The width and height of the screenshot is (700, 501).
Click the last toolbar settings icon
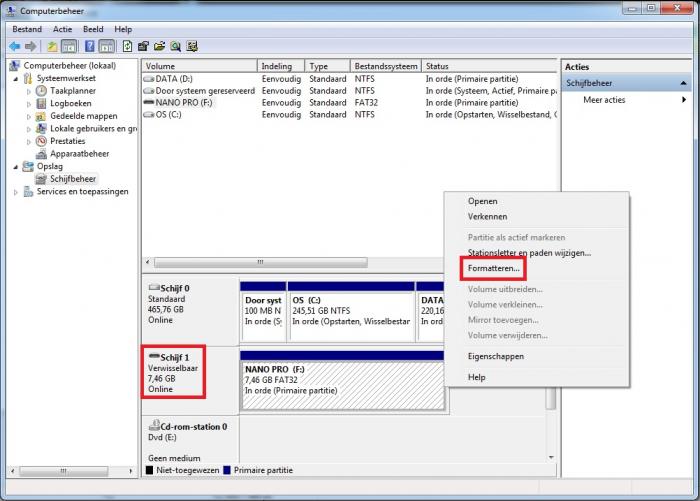(x=192, y=46)
